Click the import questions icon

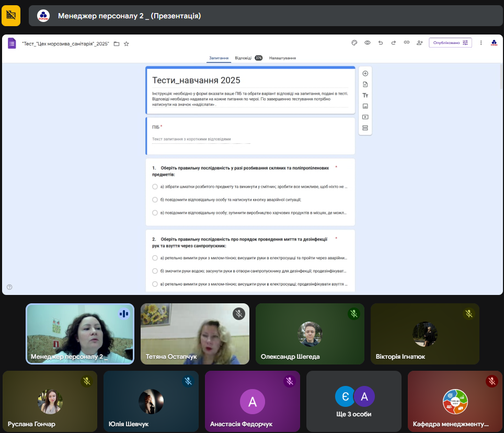365,84
